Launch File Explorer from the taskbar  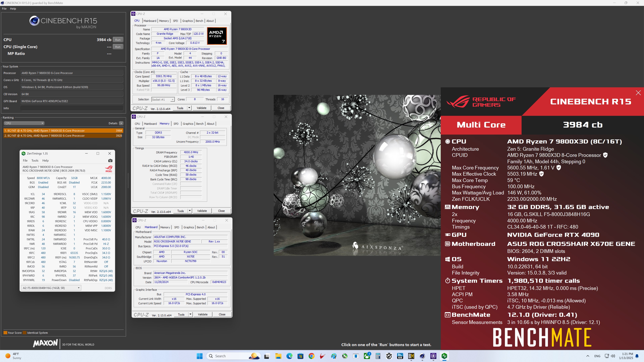(278, 356)
